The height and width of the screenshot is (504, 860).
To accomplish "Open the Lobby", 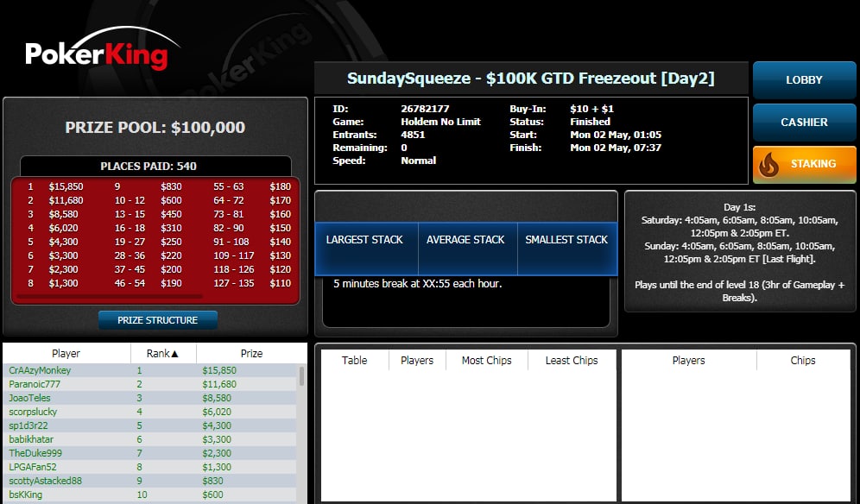I will 803,80.
